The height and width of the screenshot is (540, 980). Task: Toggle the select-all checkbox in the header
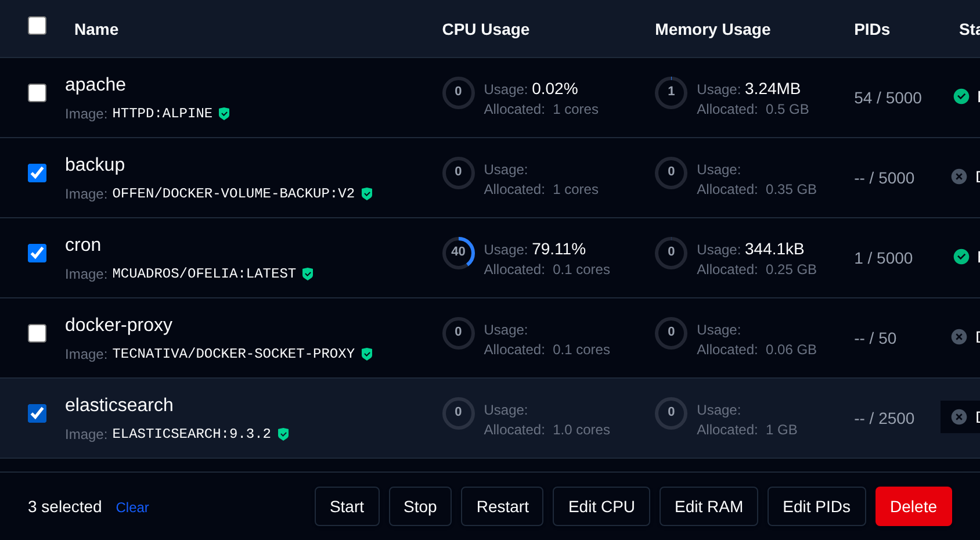(x=37, y=26)
